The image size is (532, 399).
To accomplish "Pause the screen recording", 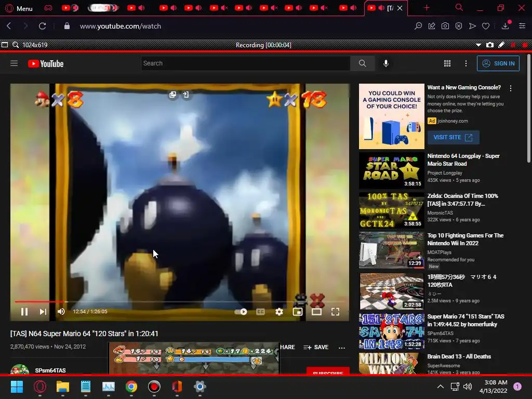I will pyautogui.click(x=513, y=45).
